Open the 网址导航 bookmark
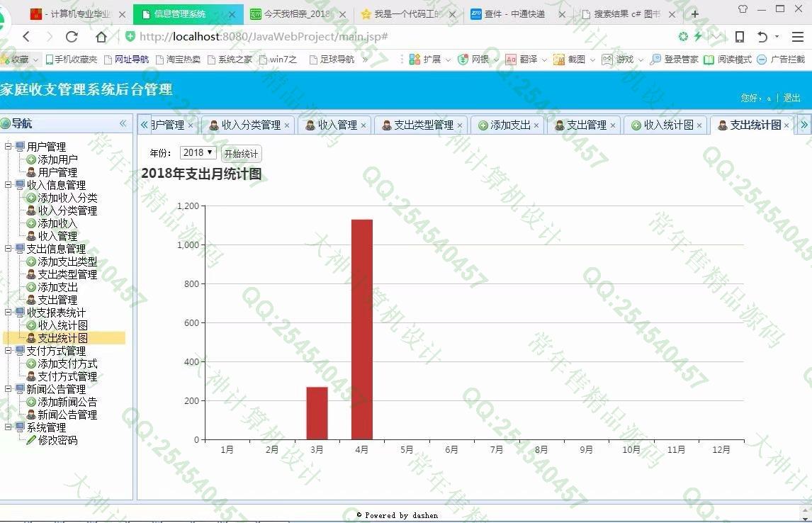 pyautogui.click(x=127, y=60)
